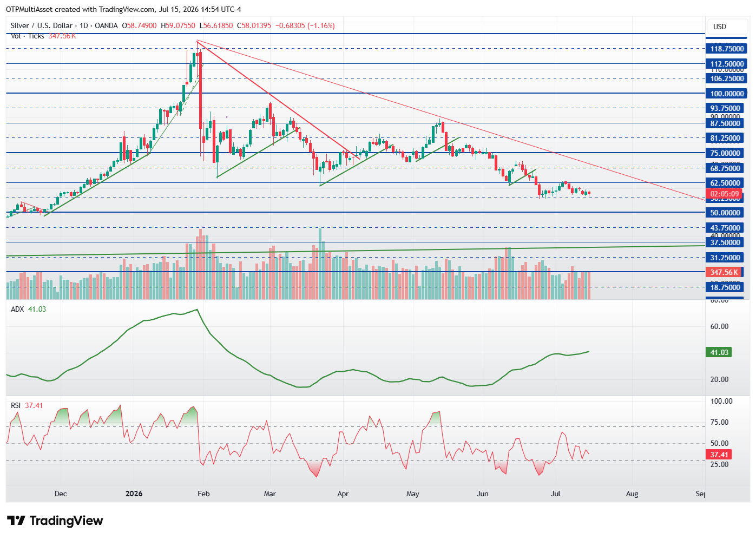Click the 112.50000 price level label

pos(727,64)
